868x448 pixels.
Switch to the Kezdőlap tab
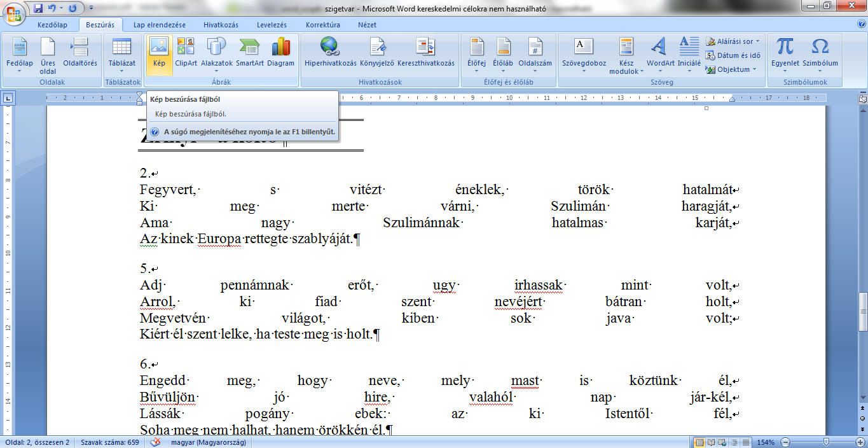pyautogui.click(x=53, y=25)
